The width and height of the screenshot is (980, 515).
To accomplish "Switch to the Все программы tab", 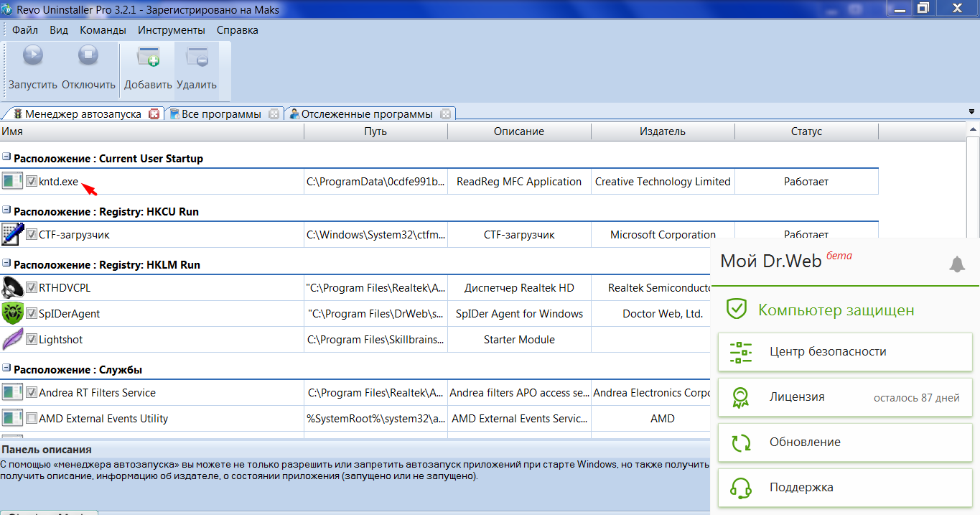I will tap(220, 114).
